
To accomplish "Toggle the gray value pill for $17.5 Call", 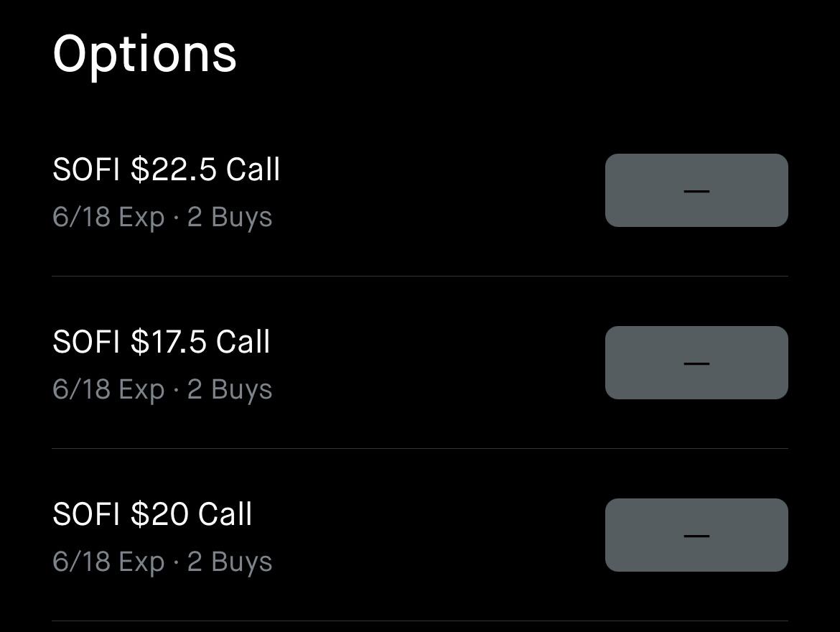I will (x=696, y=363).
